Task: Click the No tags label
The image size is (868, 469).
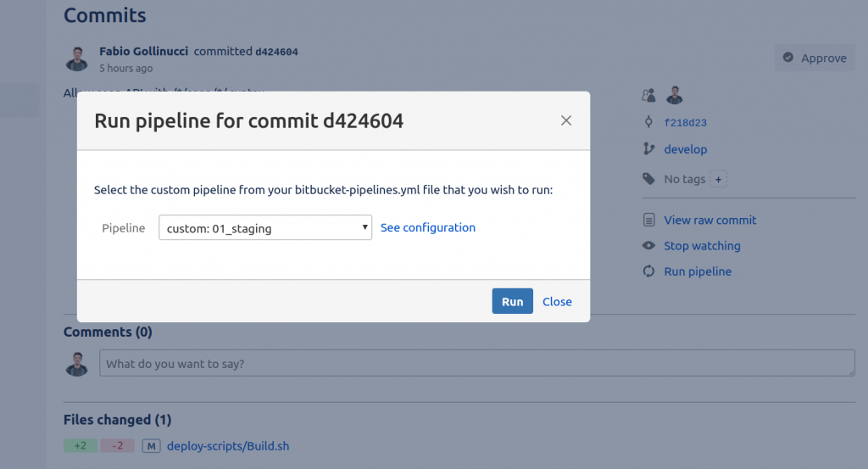Action: coord(685,179)
